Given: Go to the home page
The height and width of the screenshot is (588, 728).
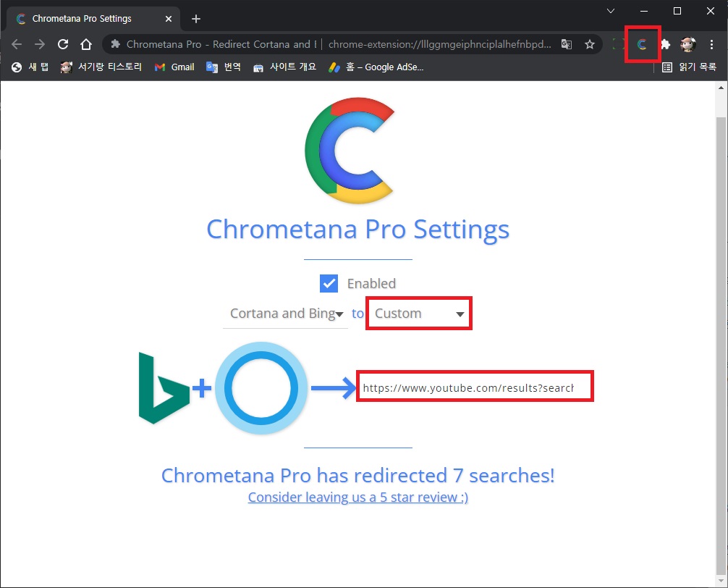Looking at the screenshot, I should [86, 44].
